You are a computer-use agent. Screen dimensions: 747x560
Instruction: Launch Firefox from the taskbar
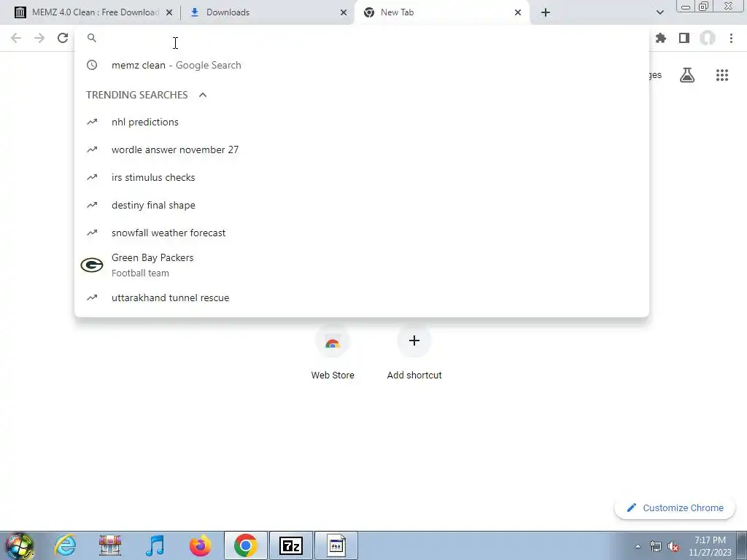(x=200, y=545)
